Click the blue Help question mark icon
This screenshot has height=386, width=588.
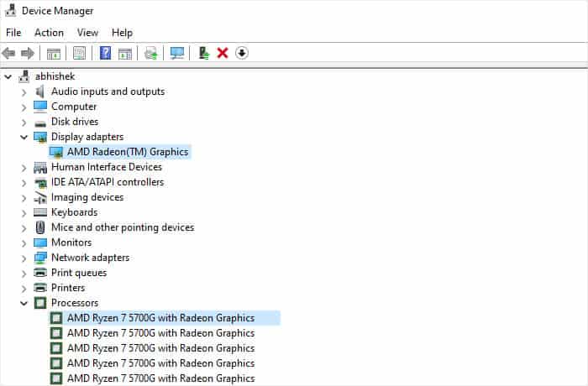[x=105, y=53]
